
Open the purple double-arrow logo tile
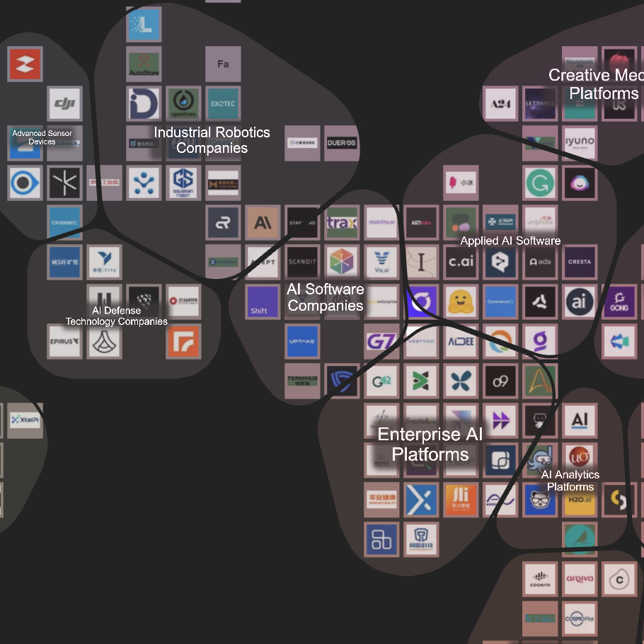pos(500,420)
